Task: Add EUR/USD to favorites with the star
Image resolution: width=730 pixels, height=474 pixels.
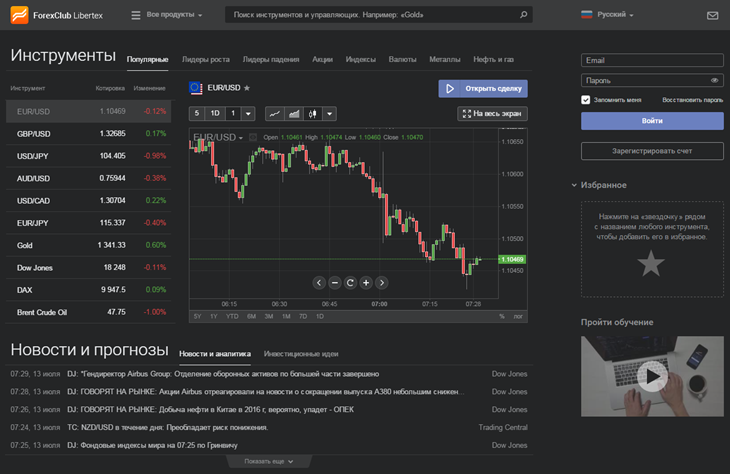Action: click(247, 88)
